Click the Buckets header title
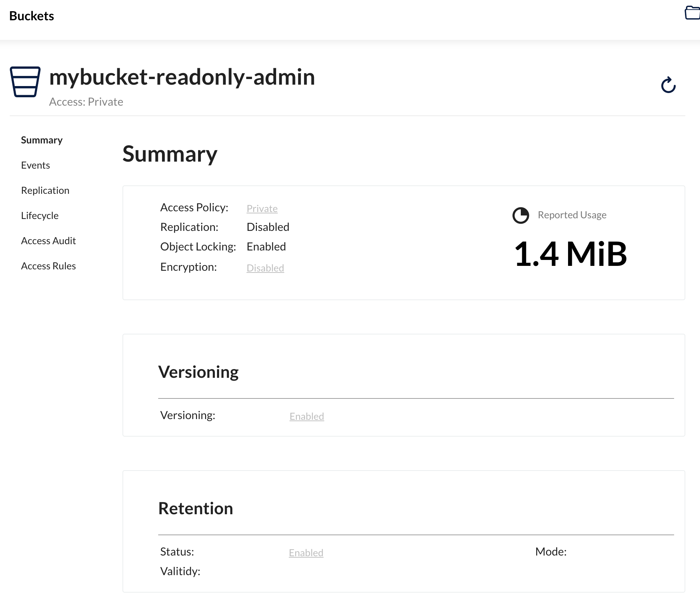The width and height of the screenshot is (700, 601). 31,16
